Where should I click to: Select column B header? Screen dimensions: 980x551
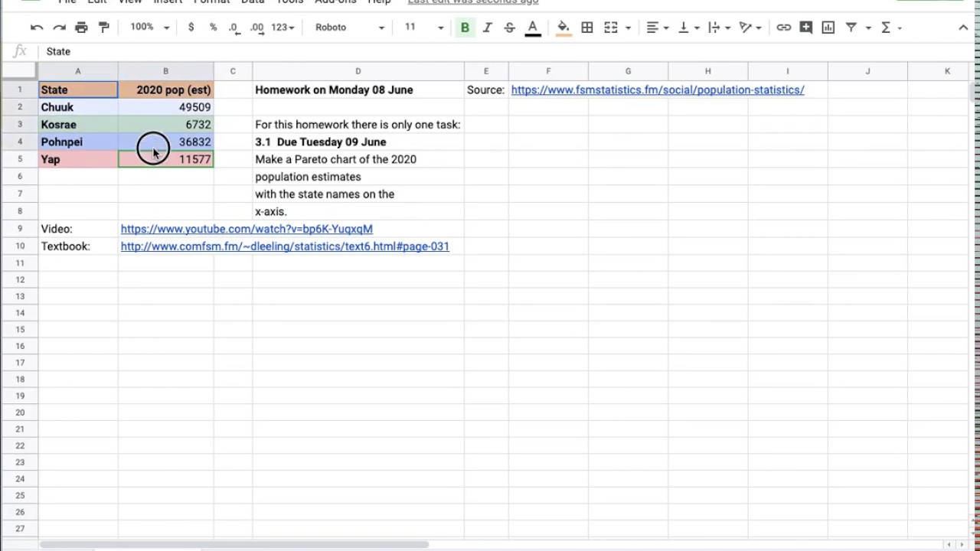click(165, 71)
